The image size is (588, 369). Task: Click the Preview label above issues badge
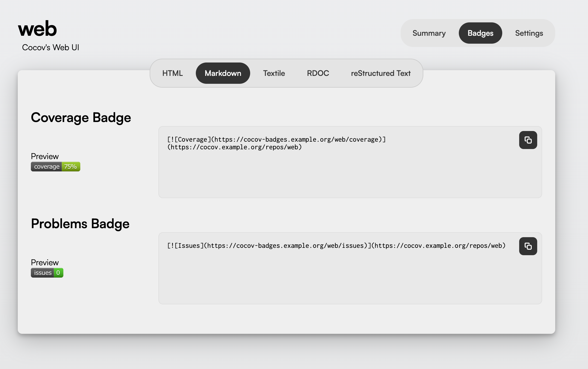point(45,263)
